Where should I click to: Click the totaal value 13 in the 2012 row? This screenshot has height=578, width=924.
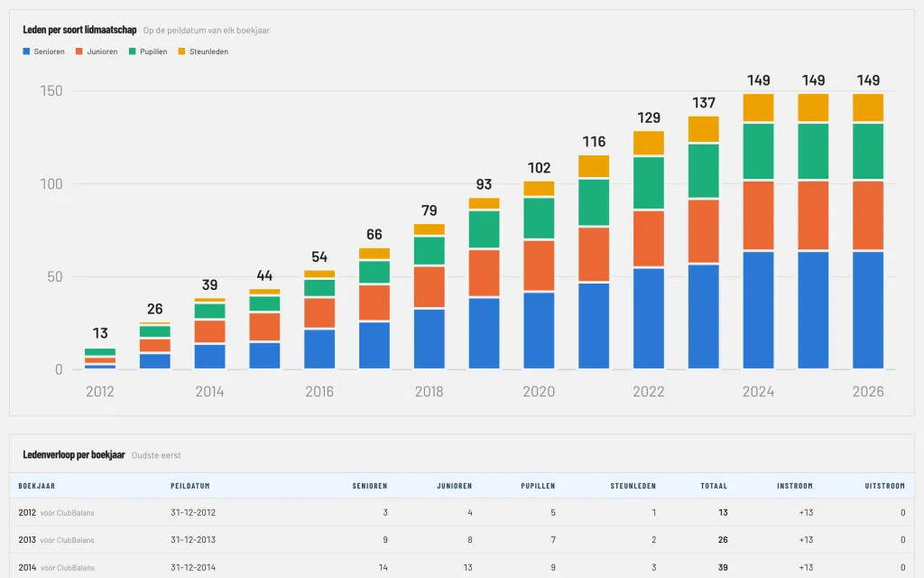tap(723, 513)
